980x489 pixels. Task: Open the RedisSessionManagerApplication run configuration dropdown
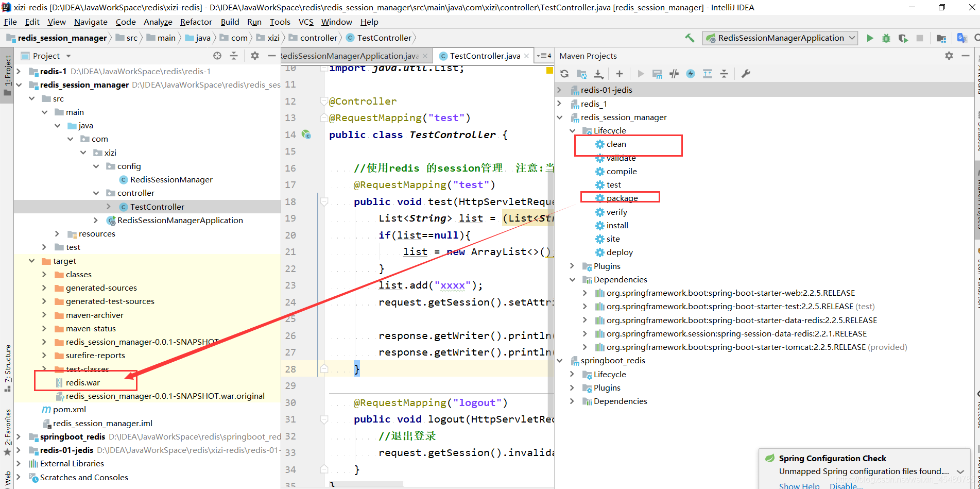coord(780,38)
